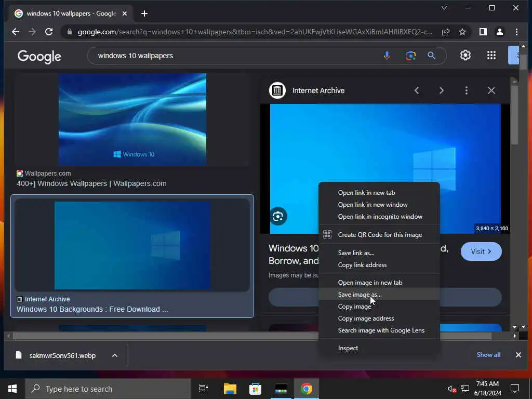The width and height of the screenshot is (532, 399).
Task: Close the windows 10 wallpapers tab
Action: 125,14
